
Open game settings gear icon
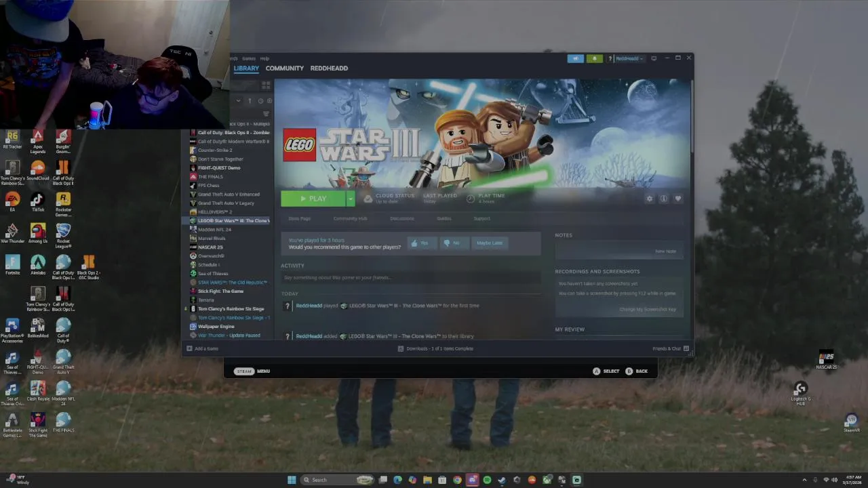[x=650, y=199]
